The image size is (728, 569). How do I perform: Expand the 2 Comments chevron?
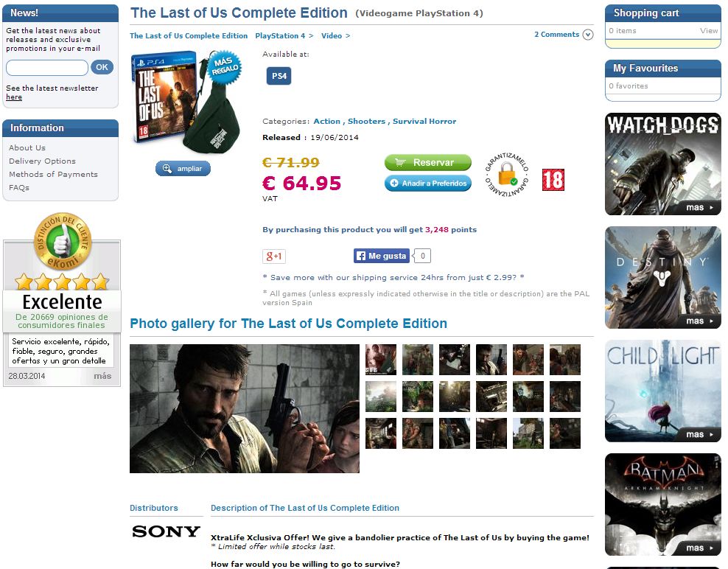click(588, 35)
